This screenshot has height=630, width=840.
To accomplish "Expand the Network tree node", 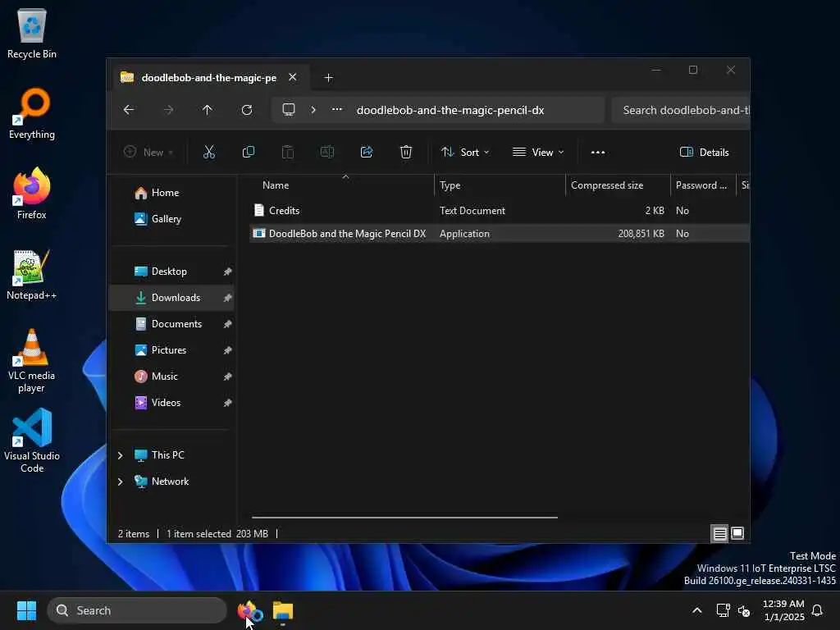I will tap(120, 482).
